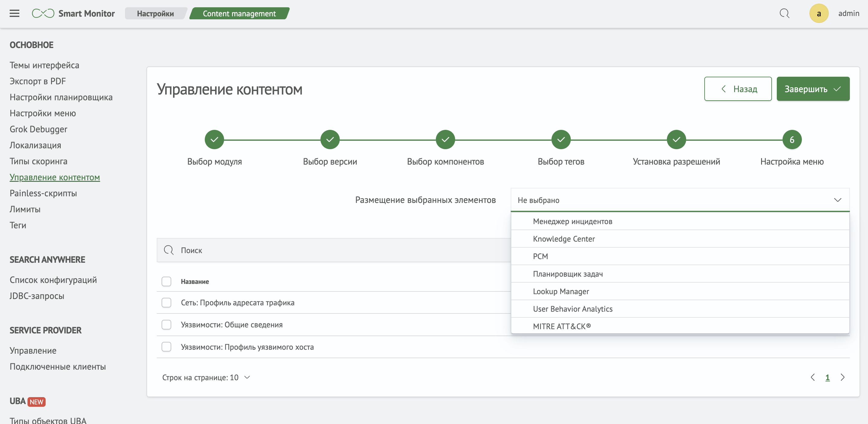Click the completed checkmark on Выбор модуля step
868x424 pixels.
(x=214, y=140)
